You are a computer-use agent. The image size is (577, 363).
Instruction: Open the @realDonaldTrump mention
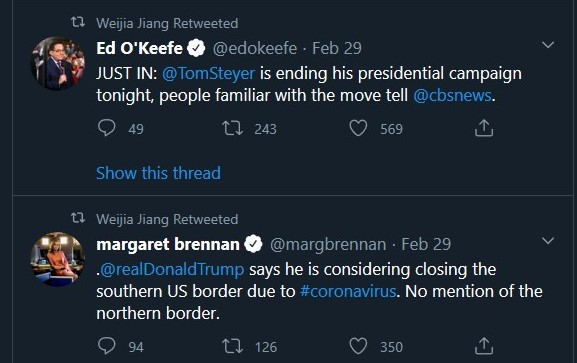click(172, 269)
